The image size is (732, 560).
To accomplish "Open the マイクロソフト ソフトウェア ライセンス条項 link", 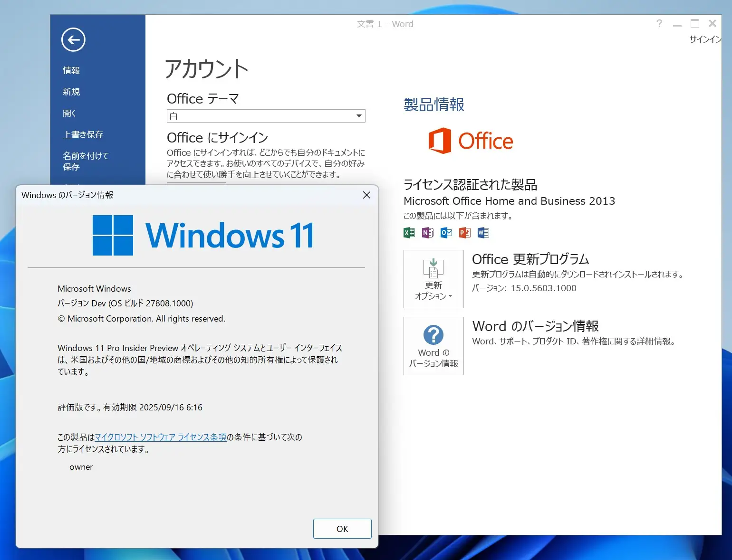I will [x=161, y=437].
